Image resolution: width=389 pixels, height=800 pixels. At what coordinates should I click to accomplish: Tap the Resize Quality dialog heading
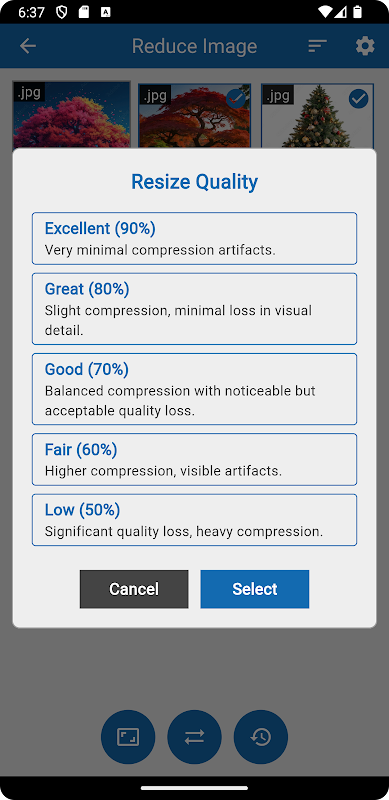194,182
